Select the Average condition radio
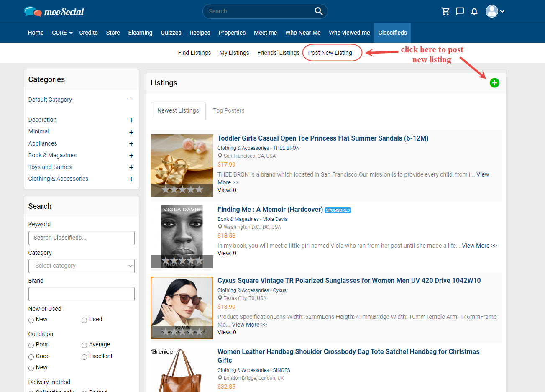 pyautogui.click(x=84, y=345)
